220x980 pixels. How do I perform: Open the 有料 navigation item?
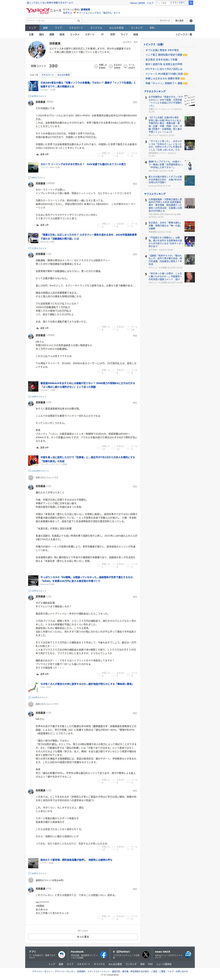[152, 28]
